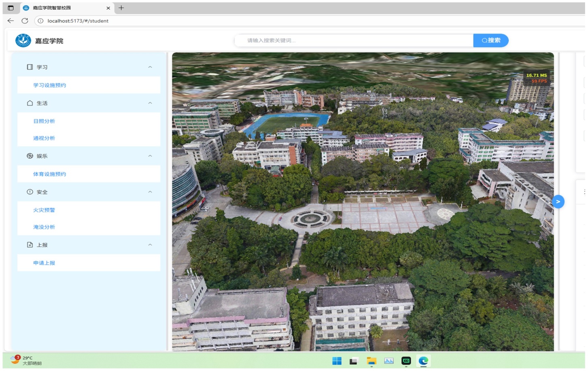Viewport: 588px width, 371px height.
Task: Open File Explorer from the taskbar
Action: click(371, 361)
